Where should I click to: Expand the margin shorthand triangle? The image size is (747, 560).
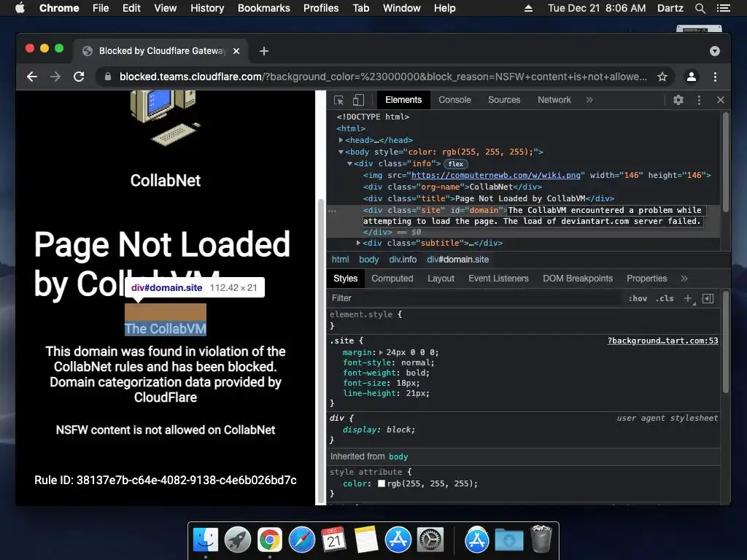point(381,352)
